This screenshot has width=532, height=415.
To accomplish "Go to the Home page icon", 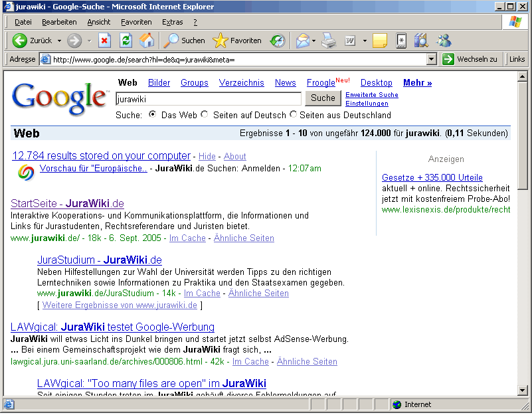I will 146,41.
